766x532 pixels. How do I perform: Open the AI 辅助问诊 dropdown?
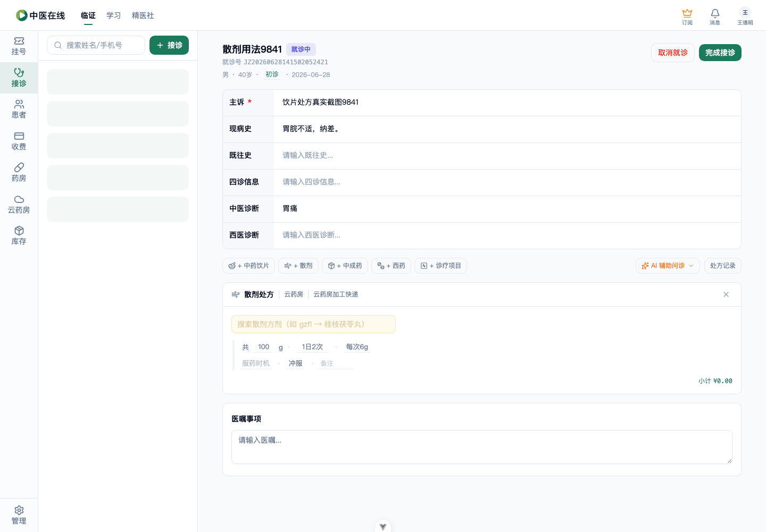tap(668, 266)
